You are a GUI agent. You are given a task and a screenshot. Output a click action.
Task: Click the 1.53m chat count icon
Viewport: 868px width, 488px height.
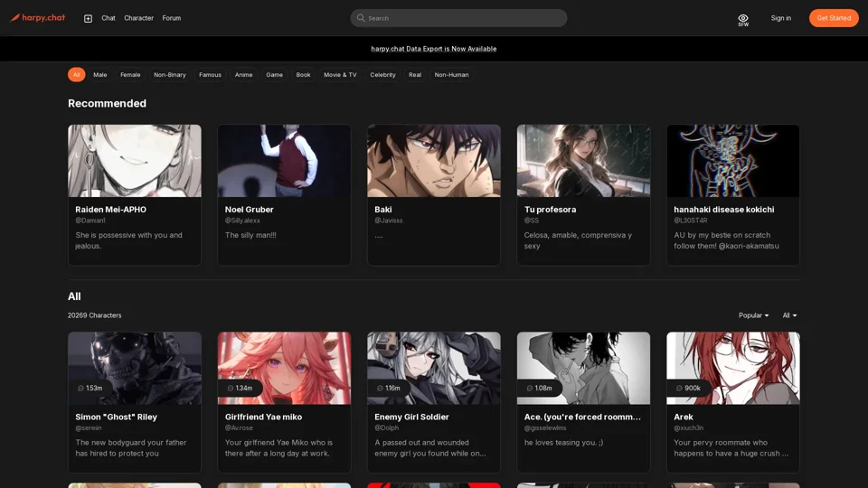click(x=80, y=389)
